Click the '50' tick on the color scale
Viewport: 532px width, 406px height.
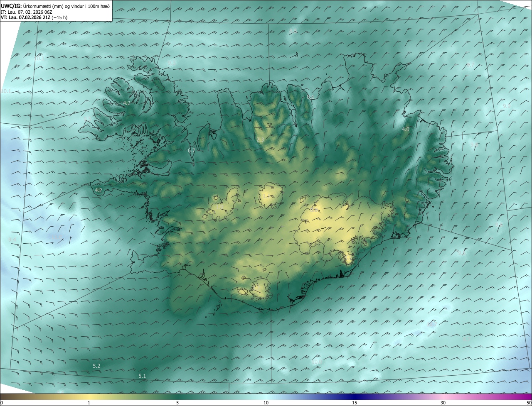click(529, 403)
